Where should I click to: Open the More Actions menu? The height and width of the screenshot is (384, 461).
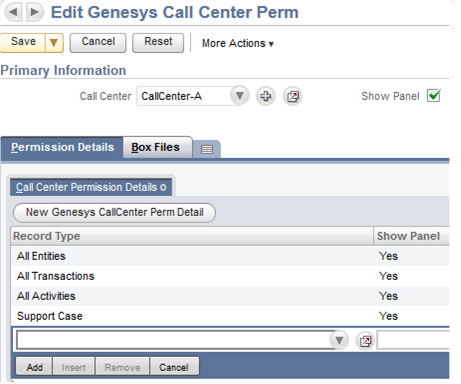[x=238, y=43]
